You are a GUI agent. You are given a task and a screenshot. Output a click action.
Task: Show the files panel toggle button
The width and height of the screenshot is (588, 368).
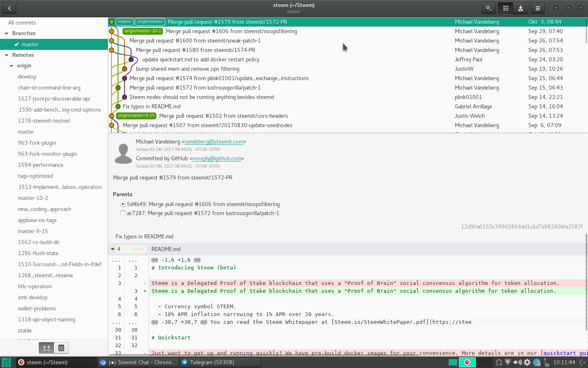coord(61,348)
